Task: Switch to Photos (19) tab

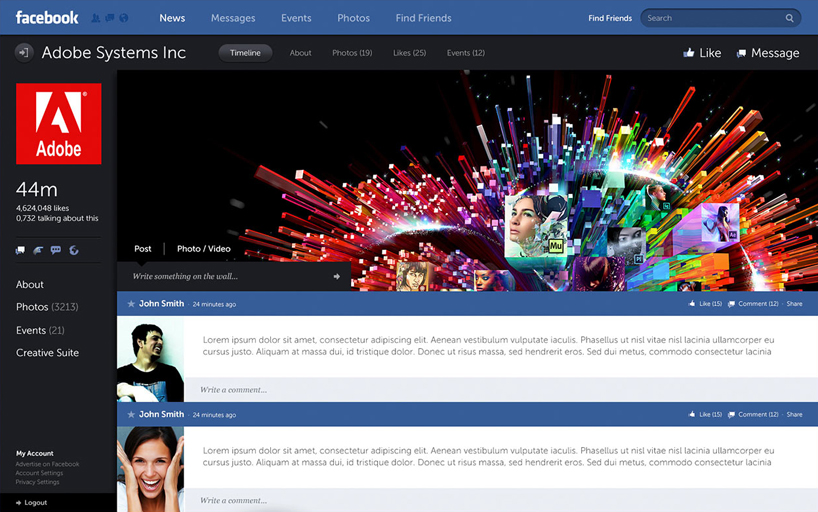Action: [x=352, y=53]
